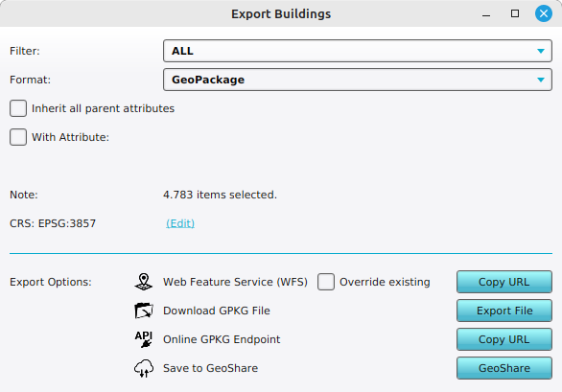Check the Override existing checkbox

326,282
